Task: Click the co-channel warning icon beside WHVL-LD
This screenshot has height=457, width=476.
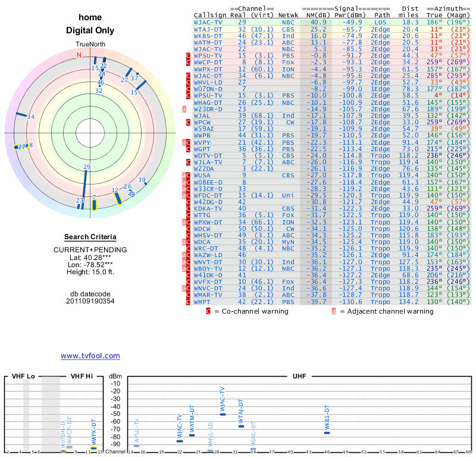Action: point(188,83)
